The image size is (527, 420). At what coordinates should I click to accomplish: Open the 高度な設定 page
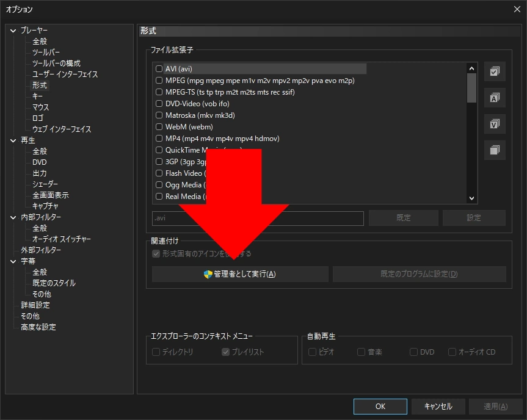pyautogui.click(x=38, y=327)
